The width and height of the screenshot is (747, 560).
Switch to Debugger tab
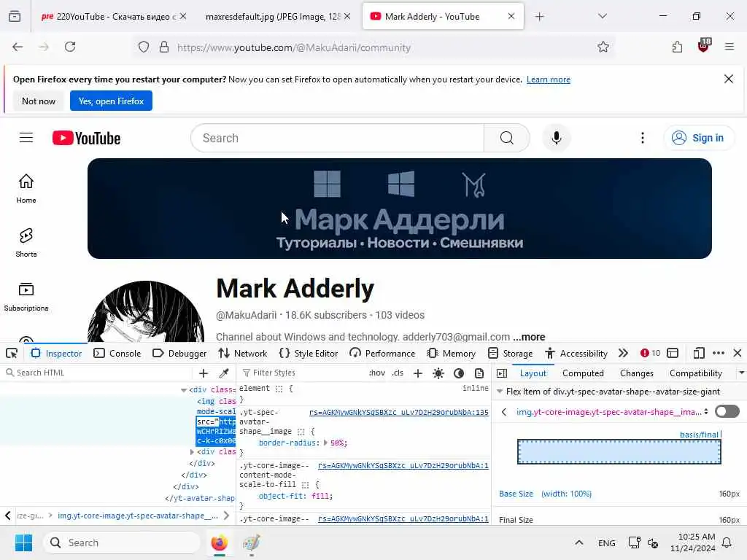click(179, 354)
